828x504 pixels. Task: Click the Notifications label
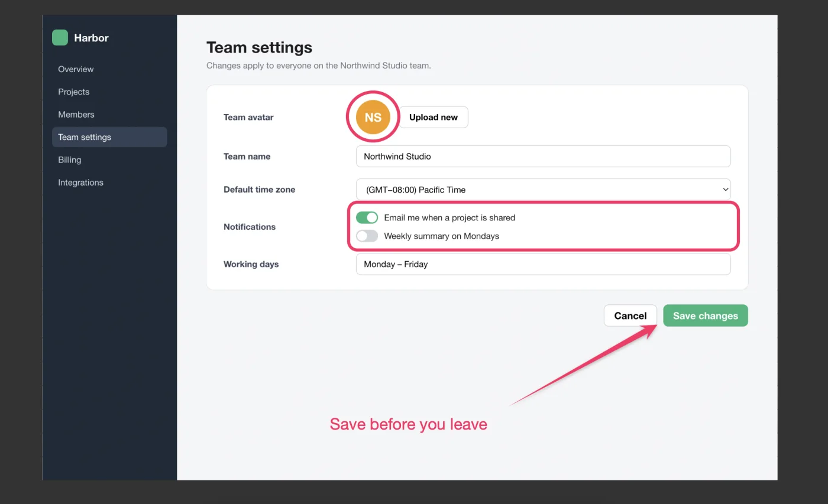coord(250,227)
